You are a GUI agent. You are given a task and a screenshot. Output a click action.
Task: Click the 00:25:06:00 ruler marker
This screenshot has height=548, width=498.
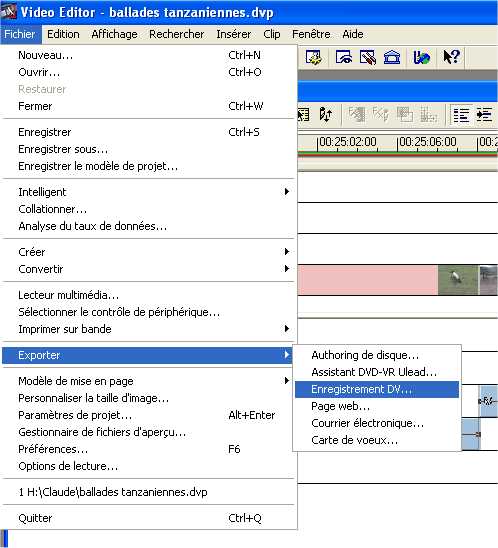pos(428,142)
